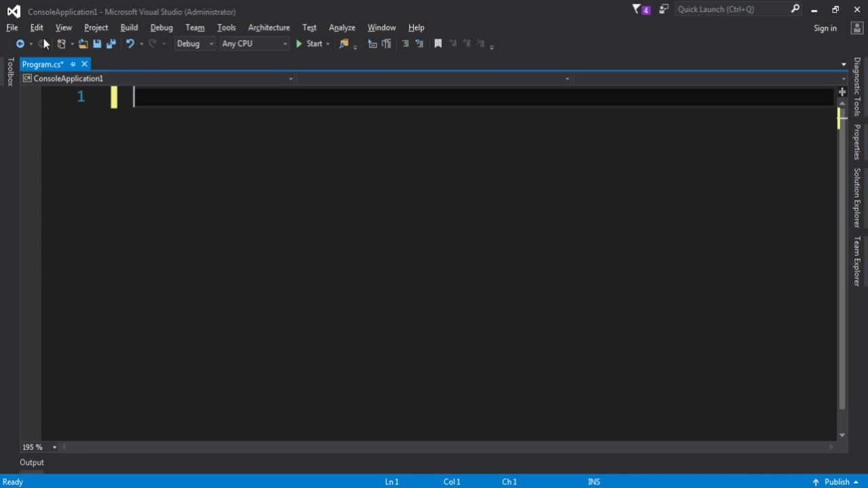Open the Help menu
The height and width of the screenshot is (488, 868).
pyautogui.click(x=416, y=28)
